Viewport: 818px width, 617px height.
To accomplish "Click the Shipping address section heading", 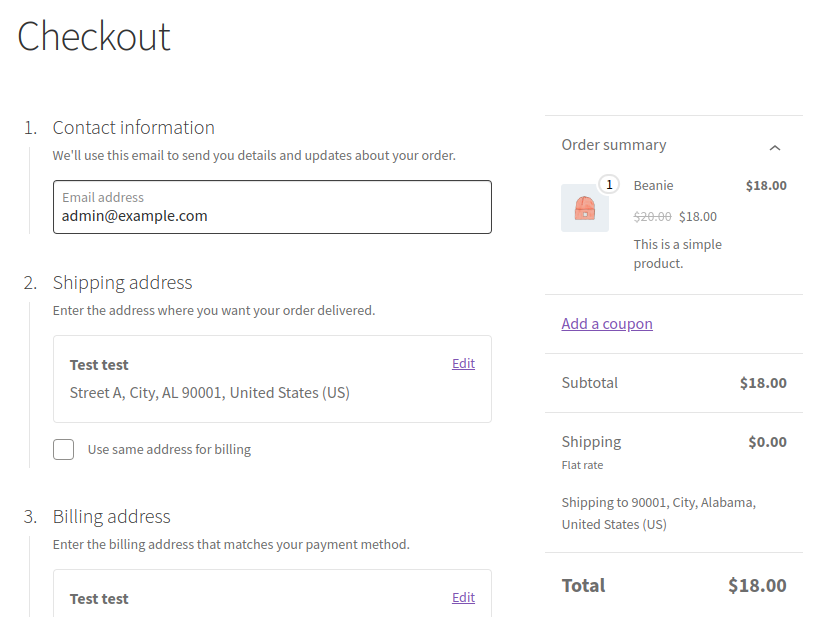I will [122, 282].
